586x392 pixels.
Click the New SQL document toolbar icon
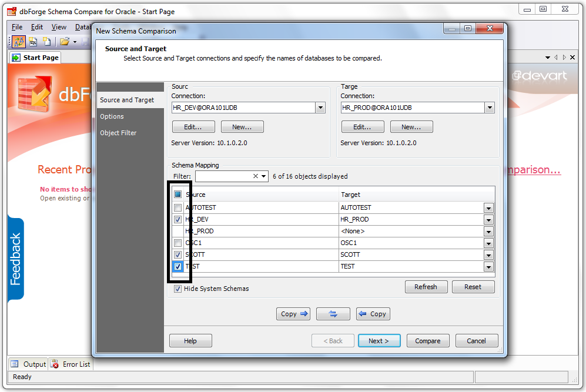click(34, 42)
